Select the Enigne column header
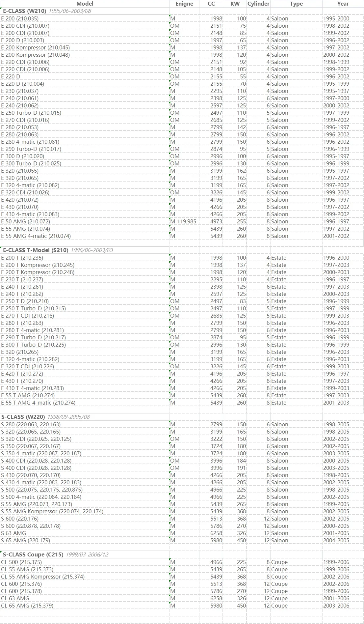Viewport: 364px width, 624px height. pos(184,4)
